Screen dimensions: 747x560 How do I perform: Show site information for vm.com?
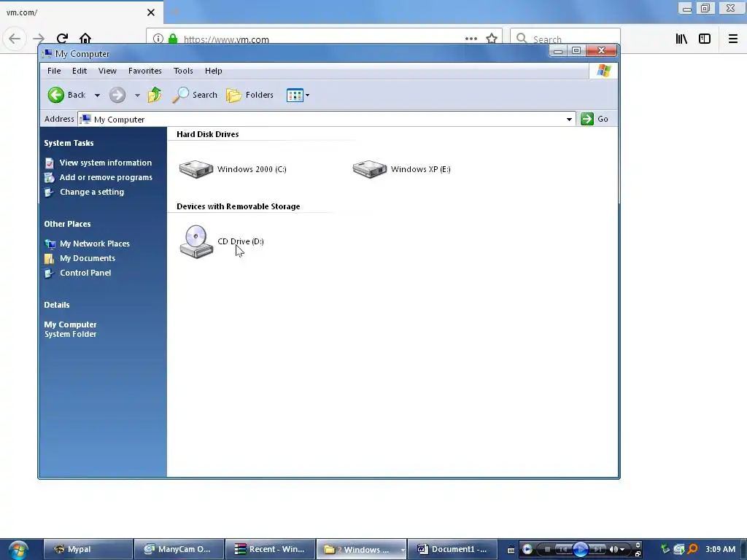[x=158, y=39]
